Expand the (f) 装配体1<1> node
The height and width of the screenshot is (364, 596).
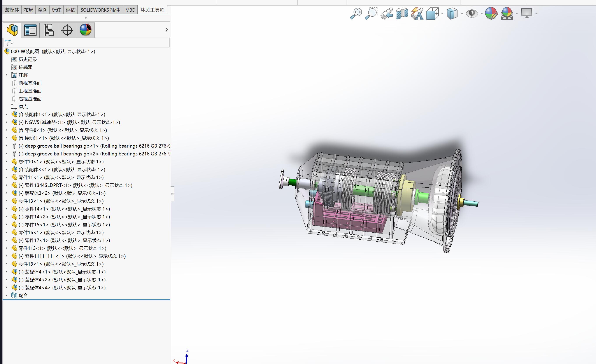(x=6, y=115)
